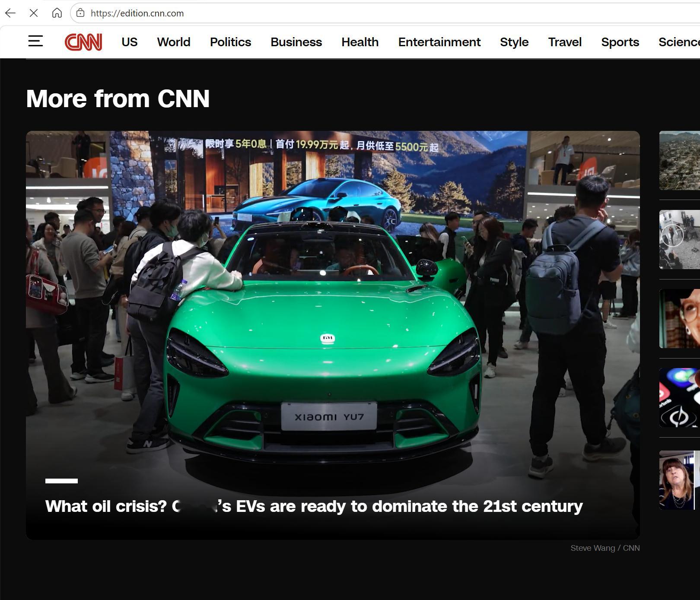Select the Business nav item

[296, 42]
